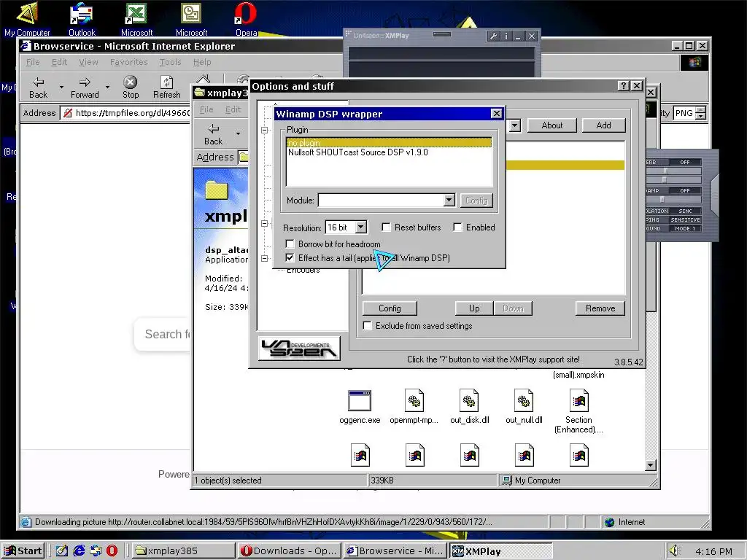Screen dimensions: 747x560
Task: Open the Back history arrow in xmplay385 window
Action: (x=238, y=133)
